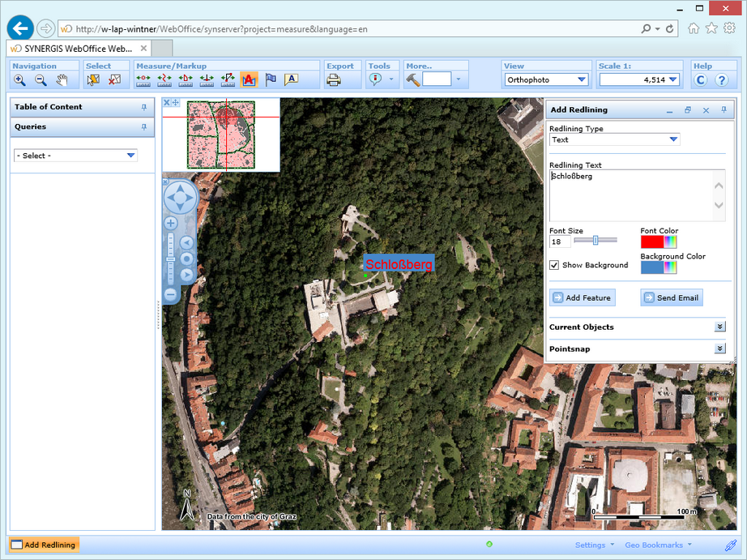747x560 pixels.
Task: Select the Zoom In tool
Action: (x=18, y=80)
